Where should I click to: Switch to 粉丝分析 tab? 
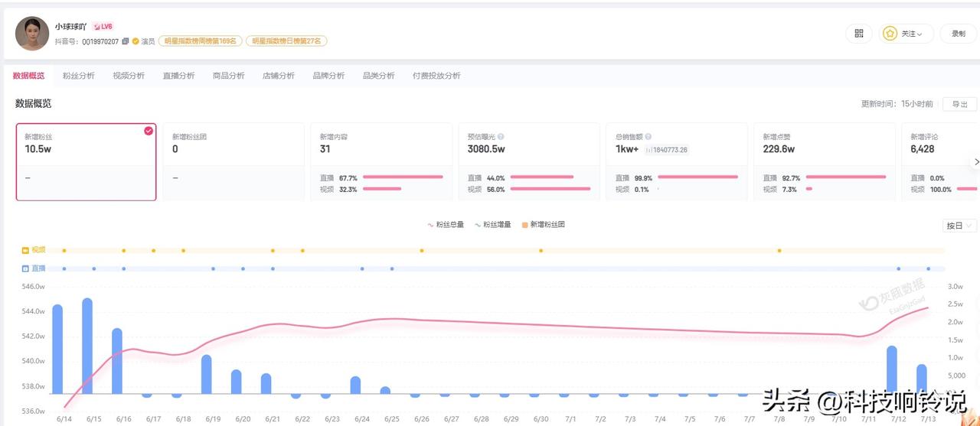[x=79, y=76]
